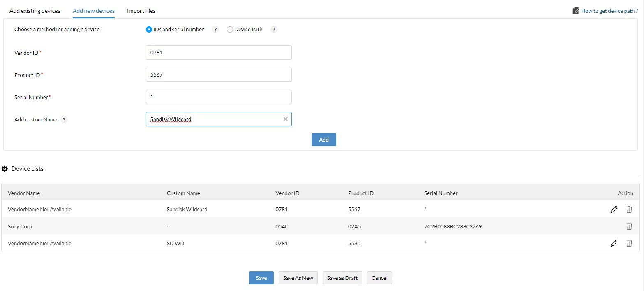
Task: Focus the Vendor ID input field
Action: 219,53
